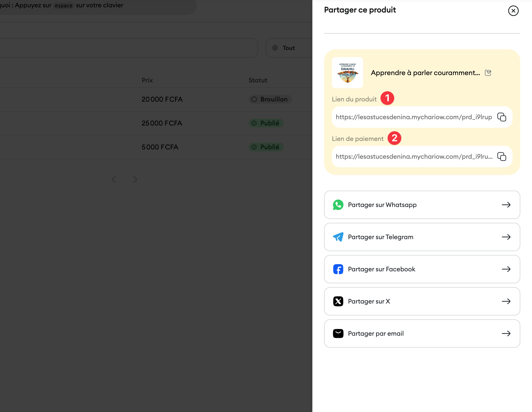Click the course icon next to product title
Image resolution: width=532 pixels, height=412 pixels.
click(488, 73)
